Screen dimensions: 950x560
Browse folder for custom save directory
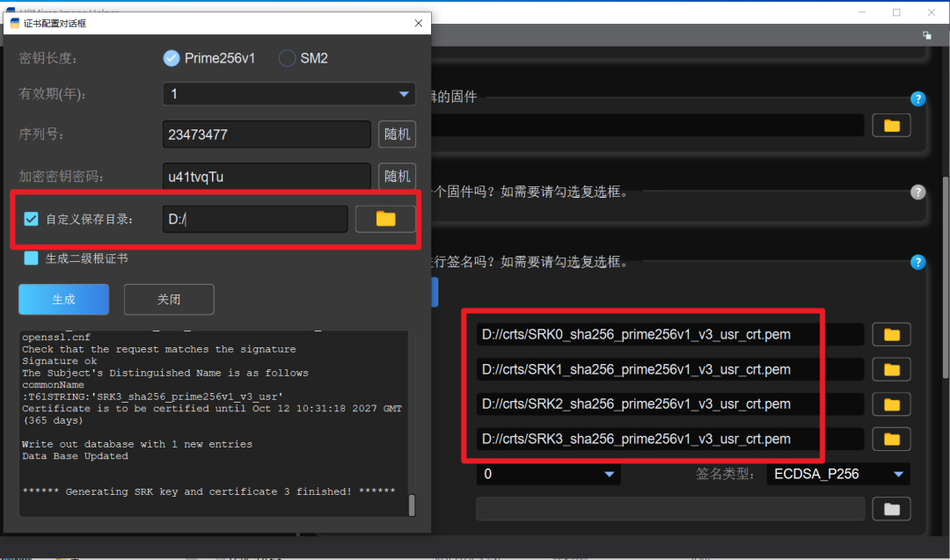click(385, 219)
